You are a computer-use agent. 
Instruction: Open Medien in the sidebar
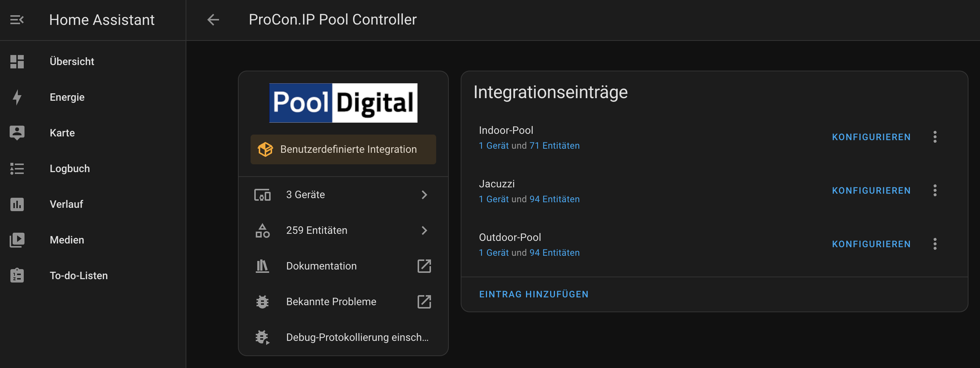(x=93, y=240)
